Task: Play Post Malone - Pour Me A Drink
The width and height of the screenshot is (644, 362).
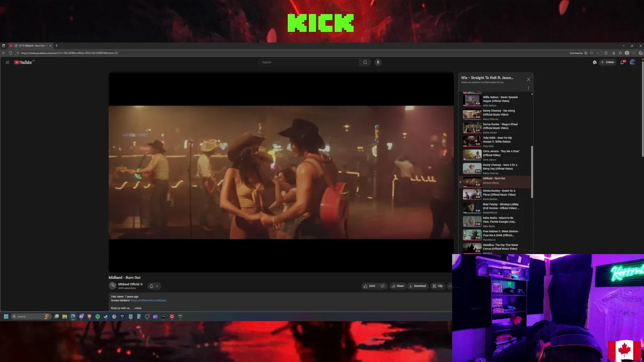Action: pos(496,235)
